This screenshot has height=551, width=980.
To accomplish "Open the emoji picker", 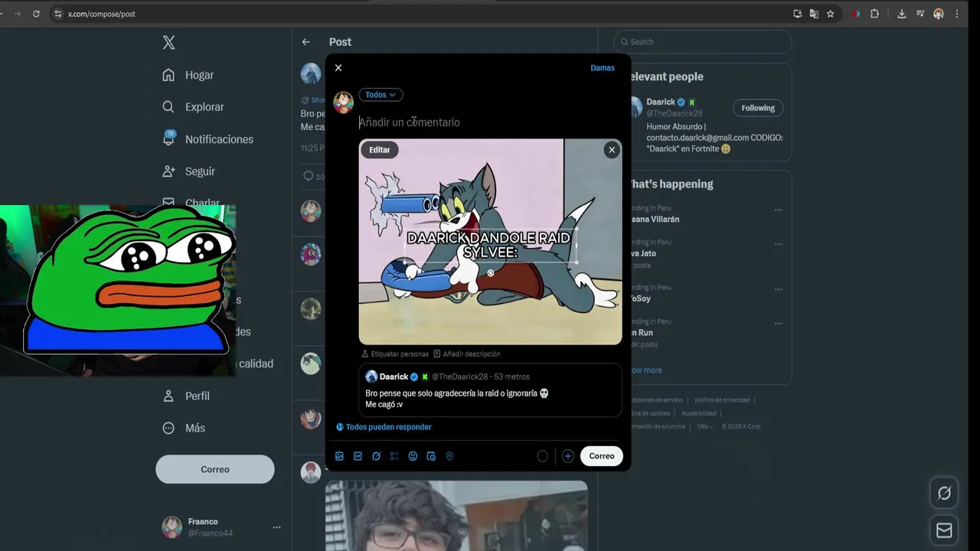I will click(x=413, y=456).
